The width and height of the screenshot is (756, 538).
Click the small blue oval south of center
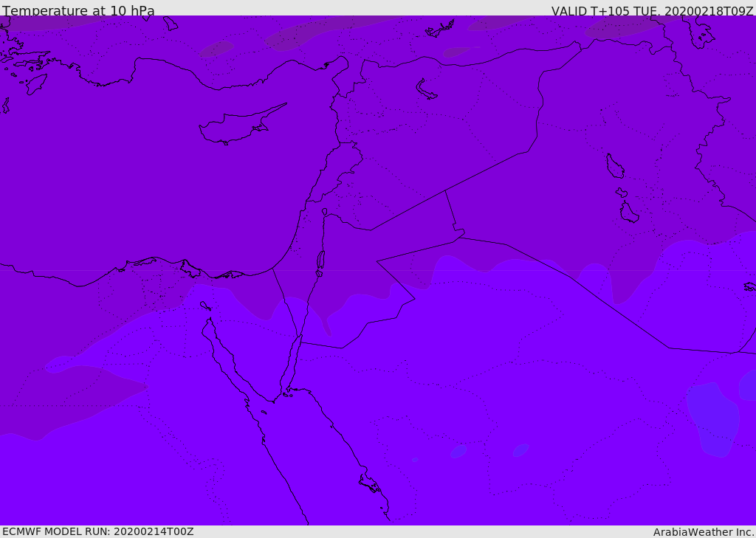(458, 451)
